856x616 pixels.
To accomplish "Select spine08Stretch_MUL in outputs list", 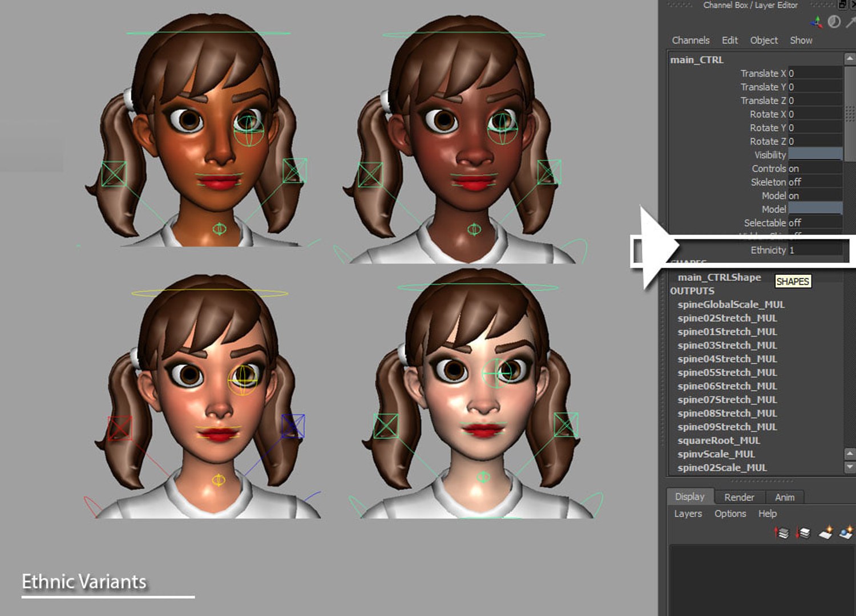I will (x=727, y=414).
